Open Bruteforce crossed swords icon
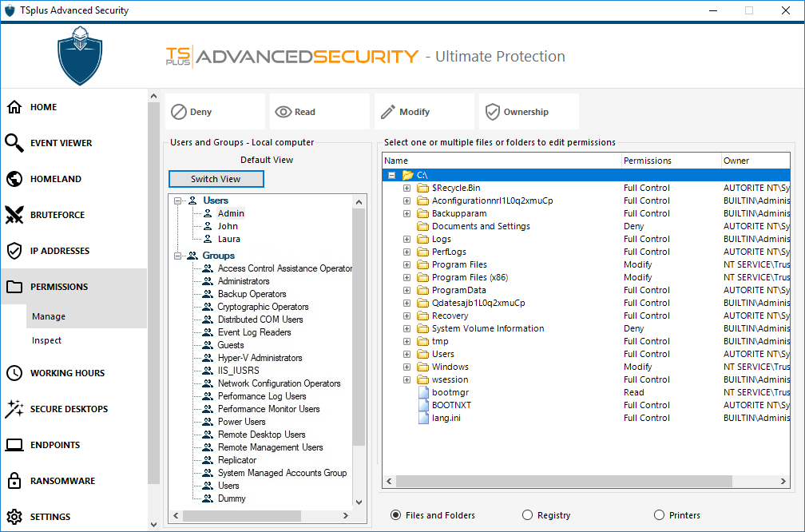Viewport: 805px width, 532px height. [14, 215]
